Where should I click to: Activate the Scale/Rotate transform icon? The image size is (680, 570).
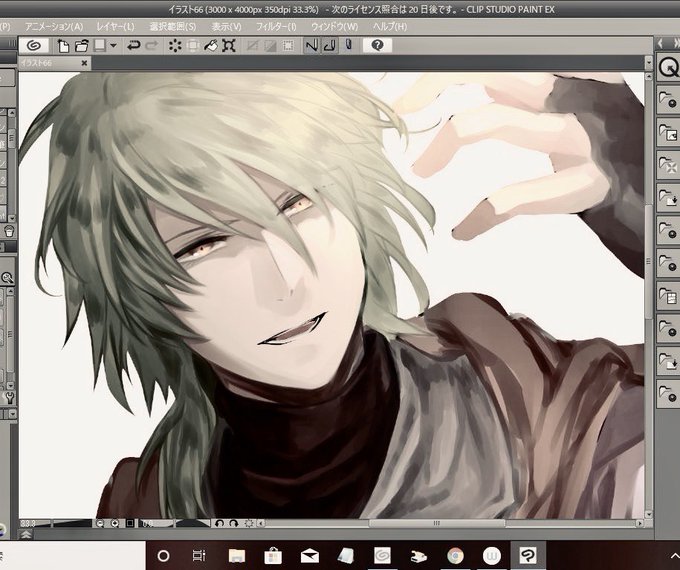(229, 46)
